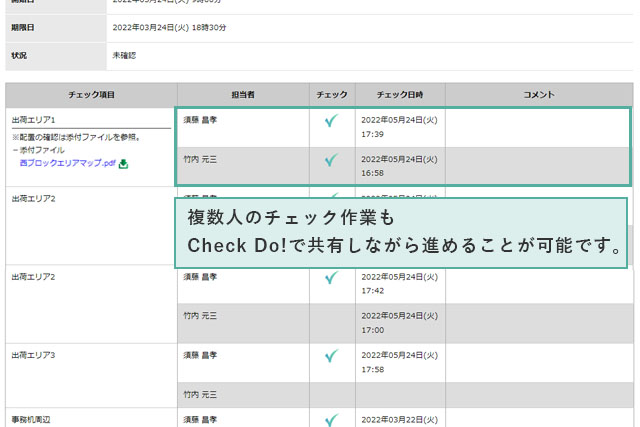Click the 2022年03月22日(火) date cell
640x427 pixels.
tap(400, 420)
